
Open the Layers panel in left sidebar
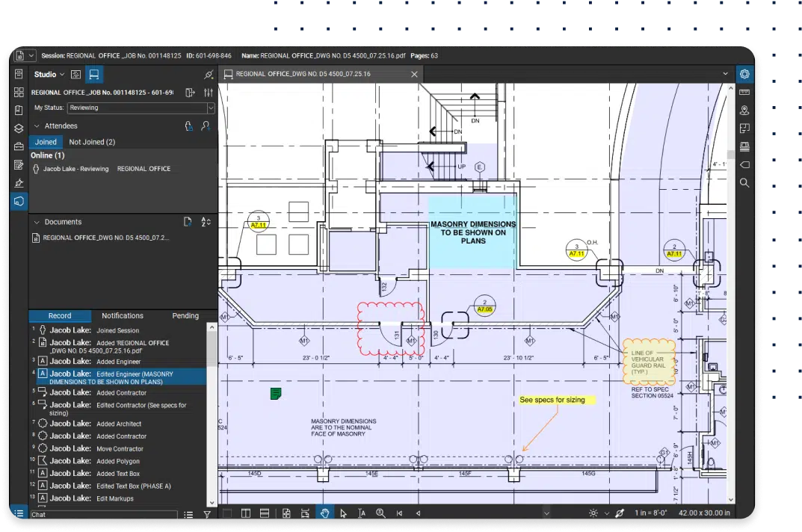19,128
